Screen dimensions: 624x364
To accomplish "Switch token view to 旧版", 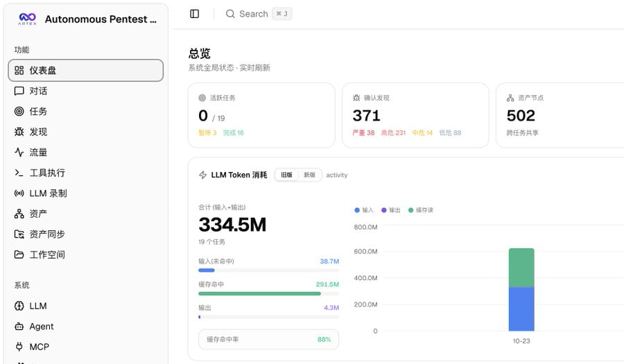I will tap(286, 175).
